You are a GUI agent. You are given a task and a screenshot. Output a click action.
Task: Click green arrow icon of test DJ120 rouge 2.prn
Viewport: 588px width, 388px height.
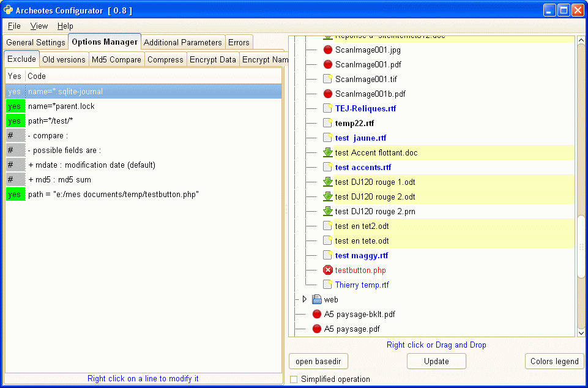(327, 211)
